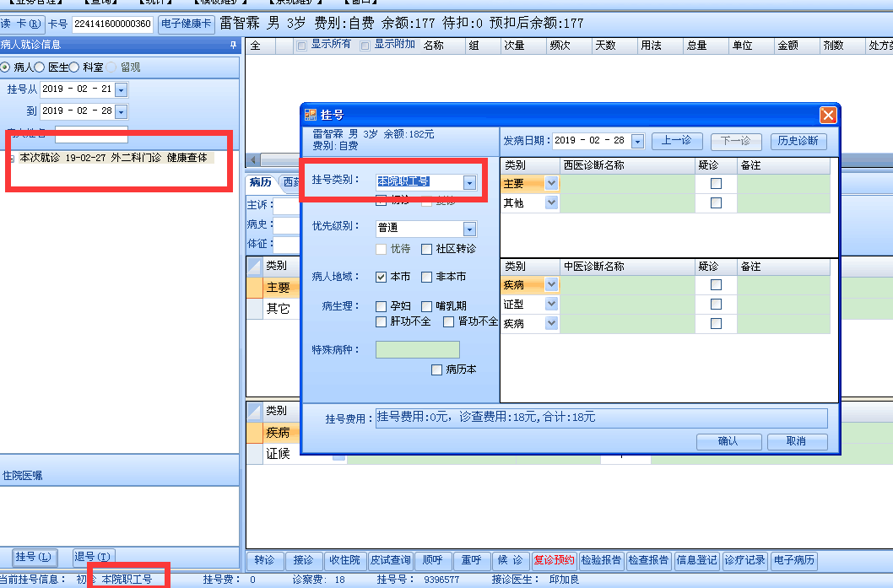Confirm registration with 确认 button
Screen dimensions: 893x588
(728, 441)
